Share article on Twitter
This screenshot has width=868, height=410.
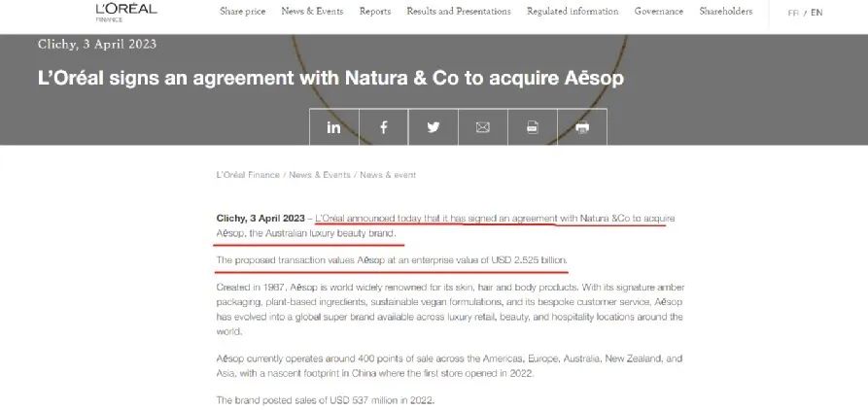tap(434, 127)
